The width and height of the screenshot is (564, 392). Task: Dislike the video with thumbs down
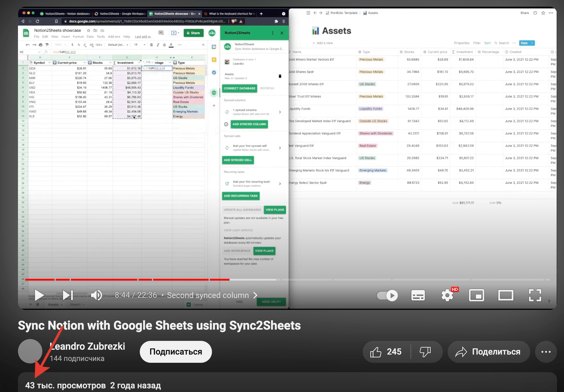(425, 352)
